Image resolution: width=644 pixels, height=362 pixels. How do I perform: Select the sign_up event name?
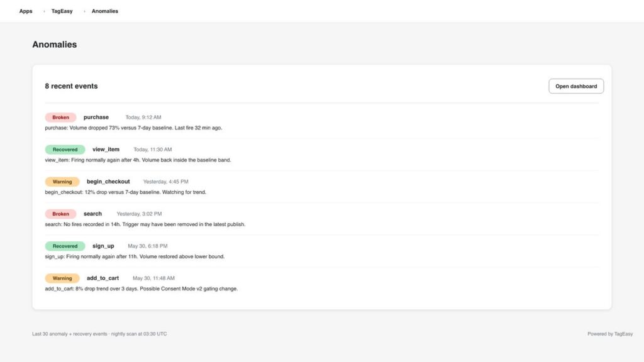(x=103, y=246)
